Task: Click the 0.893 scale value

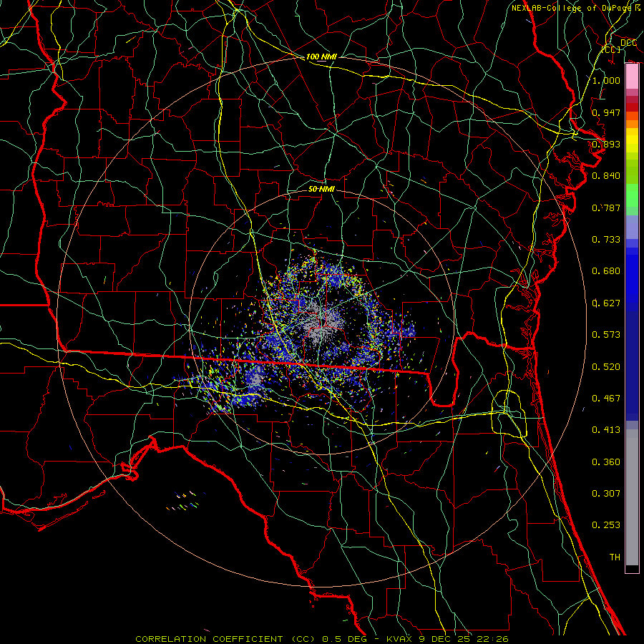Action: click(x=606, y=144)
